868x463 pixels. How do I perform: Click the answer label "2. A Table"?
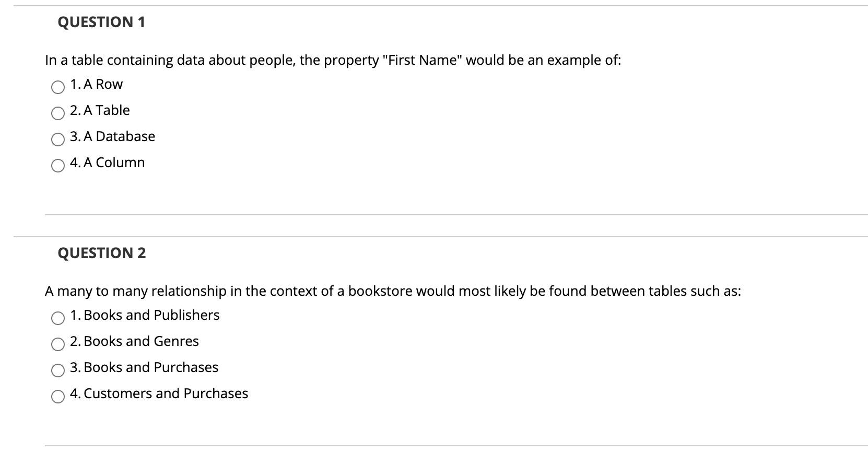point(99,110)
